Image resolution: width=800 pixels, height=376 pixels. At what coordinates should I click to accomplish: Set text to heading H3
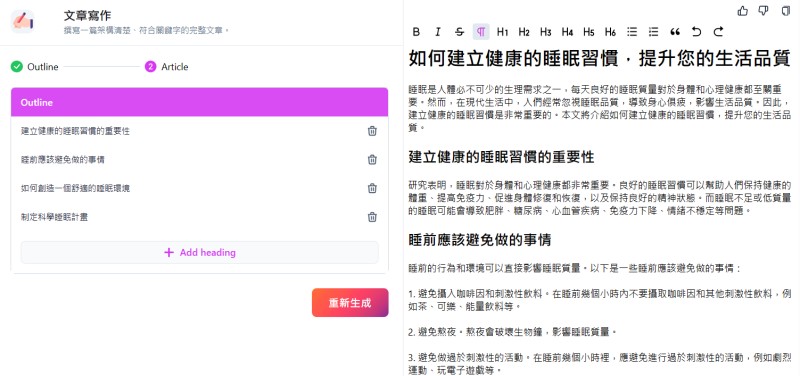click(545, 32)
